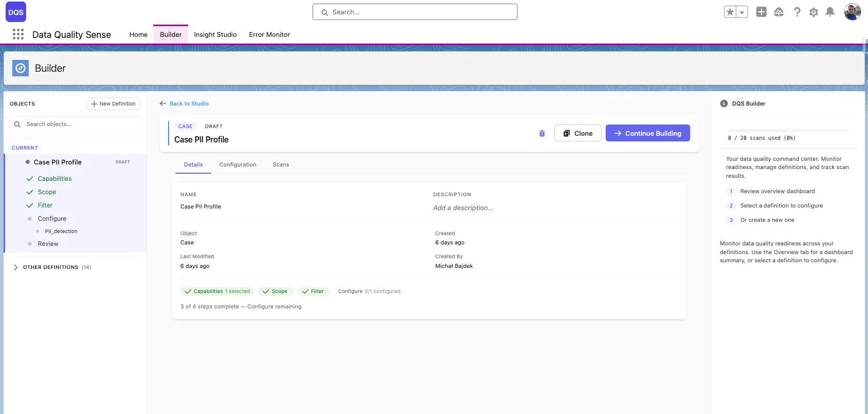Open the Trailhead guidance icon
Image resolution: width=868 pixels, height=414 pixels.
pyautogui.click(x=779, y=12)
